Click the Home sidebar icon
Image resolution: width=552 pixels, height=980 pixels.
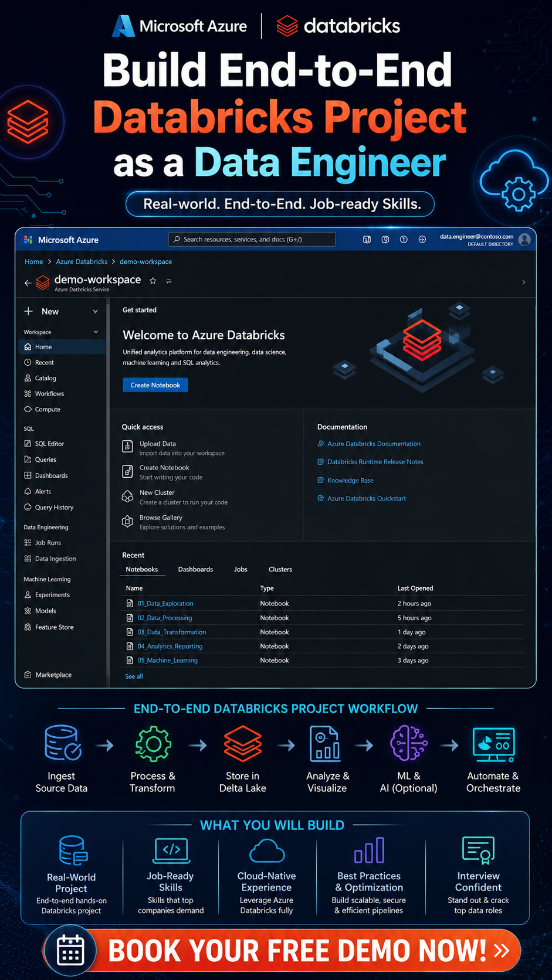click(x=28, y=347)
